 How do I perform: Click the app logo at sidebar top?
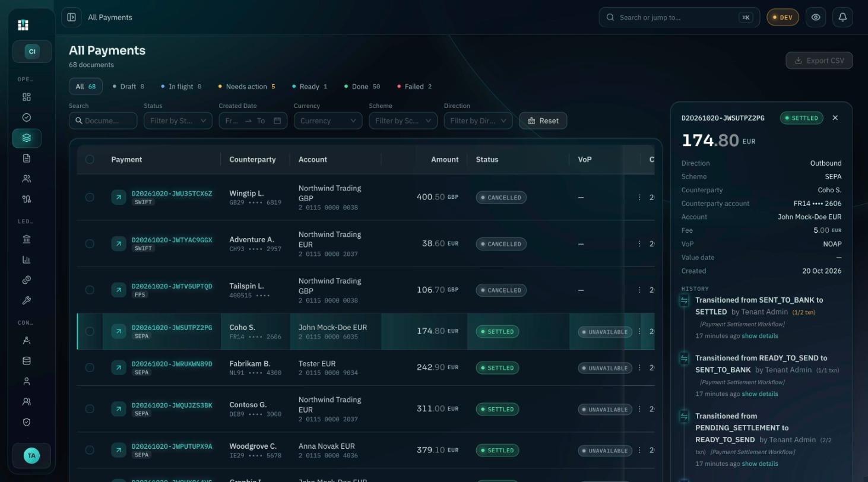click(x=23, y=25)
